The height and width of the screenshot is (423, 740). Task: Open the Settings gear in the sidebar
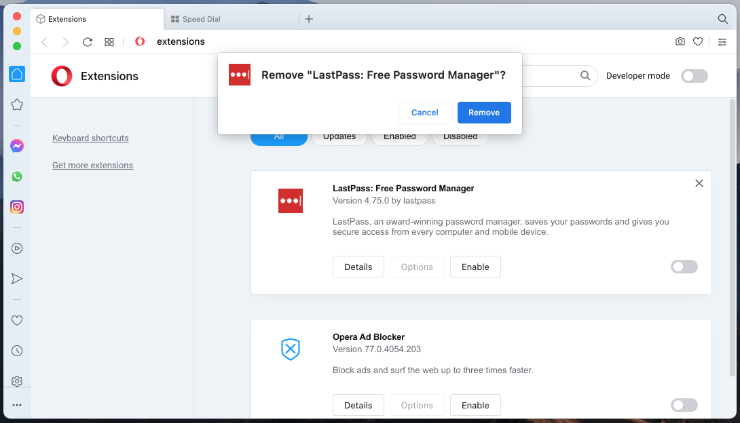(17, 381)
